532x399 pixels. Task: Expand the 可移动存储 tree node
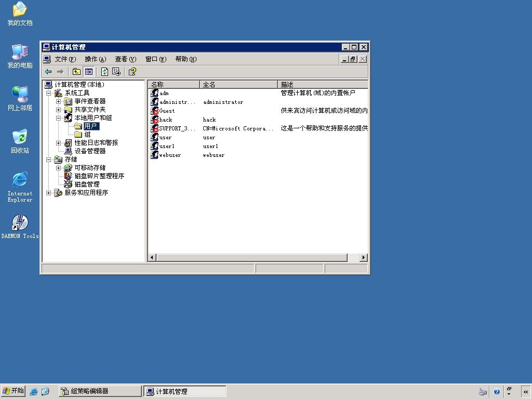coord(58,168)
